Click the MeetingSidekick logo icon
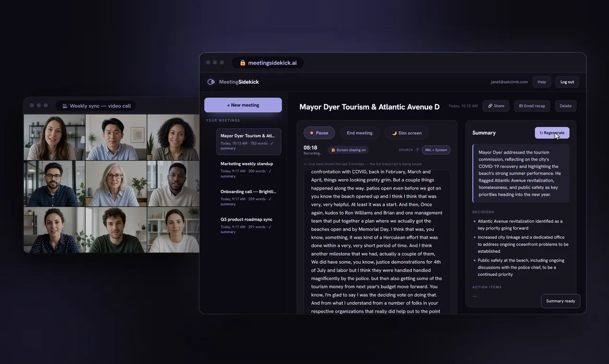609x364 pixels. [x=211, y=82]
